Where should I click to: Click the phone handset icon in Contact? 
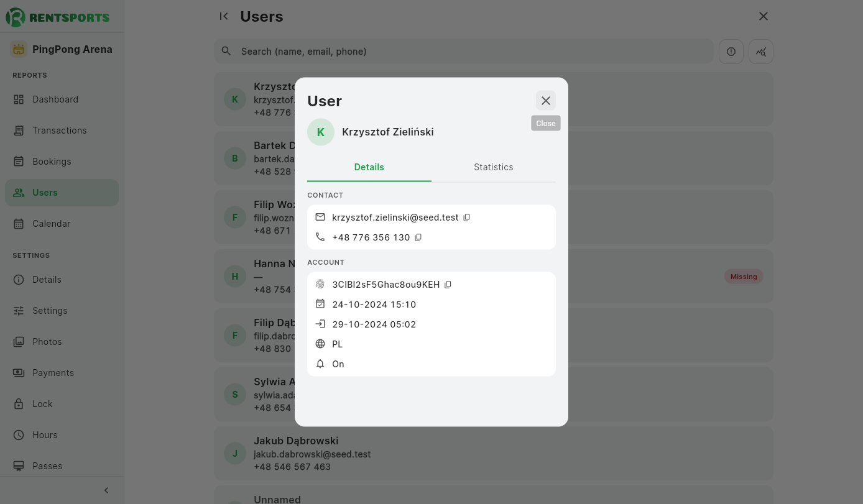pyautogui.click(x=320, y=237)
